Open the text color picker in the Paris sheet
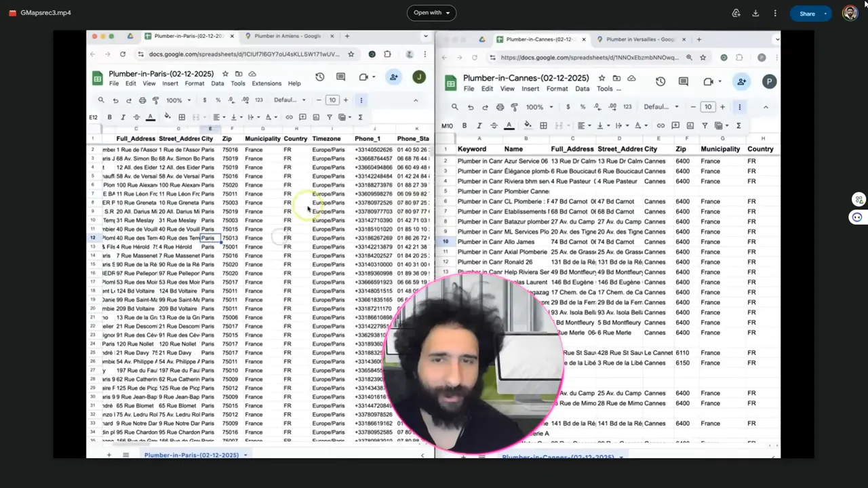This screenshot has height=488, width=868. tap(151, 117)
